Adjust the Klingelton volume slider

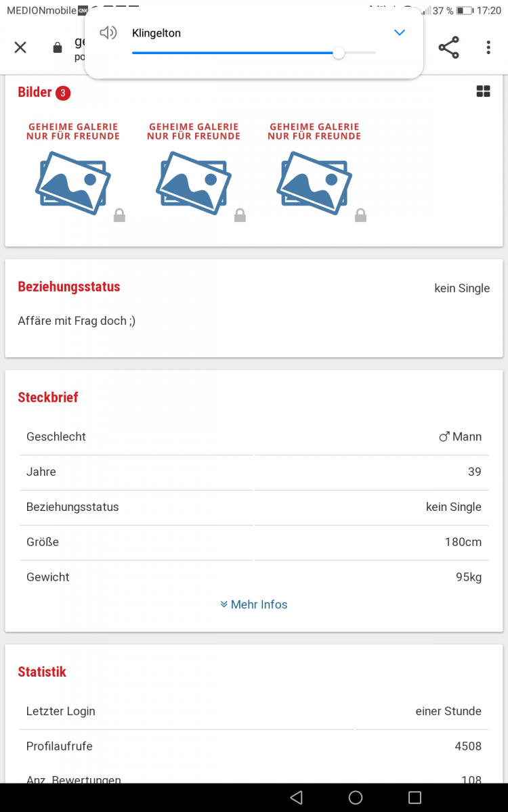click(339, 53)
